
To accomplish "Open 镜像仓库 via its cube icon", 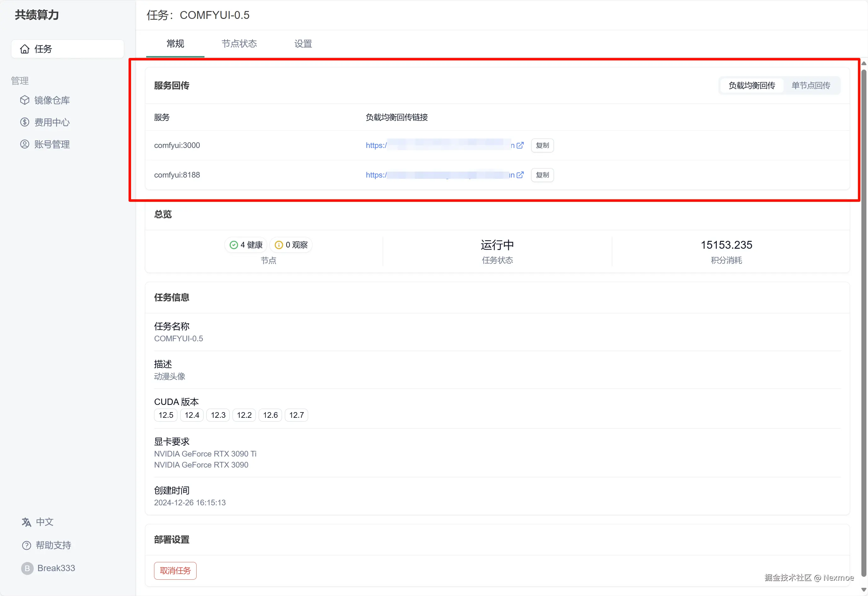I will (x=25, y=100).
